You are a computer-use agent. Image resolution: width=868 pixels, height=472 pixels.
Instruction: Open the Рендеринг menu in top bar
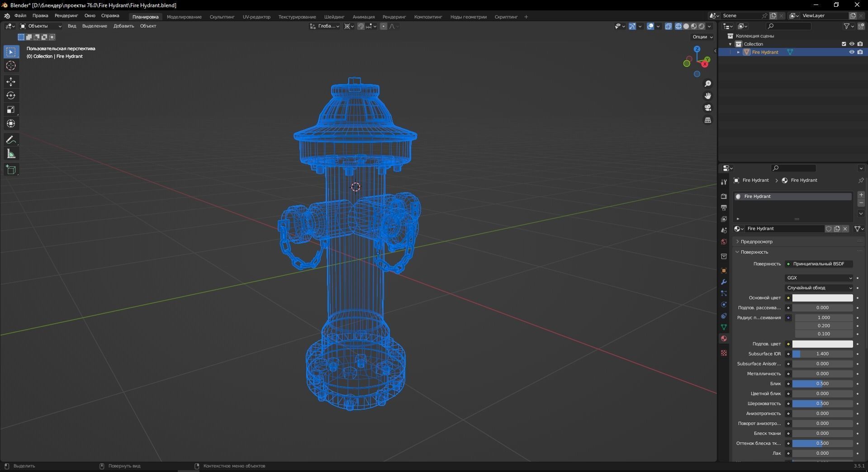[x=66, y=16]
